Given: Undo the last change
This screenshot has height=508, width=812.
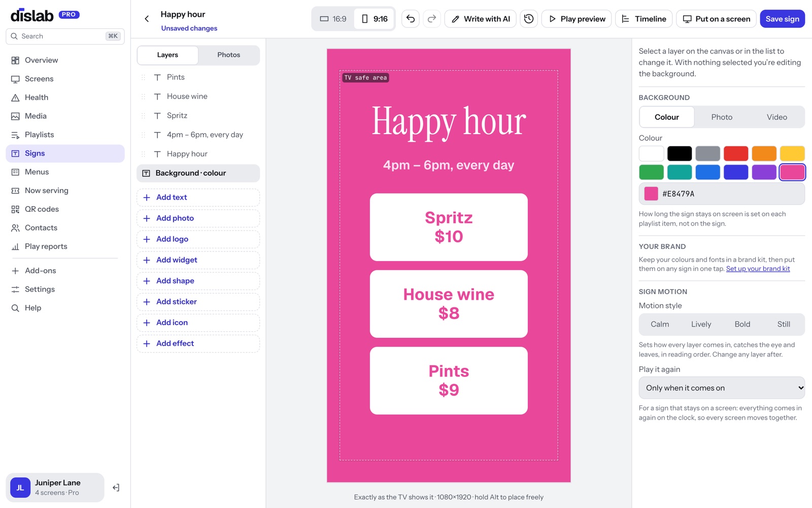Looking at the screenshot, I should coord(411,19).
